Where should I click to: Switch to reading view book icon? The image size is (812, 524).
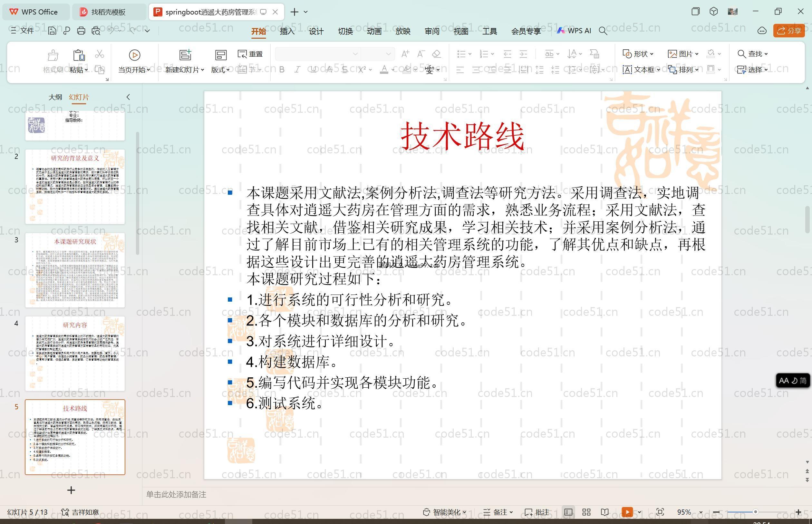tap(604, 512)
